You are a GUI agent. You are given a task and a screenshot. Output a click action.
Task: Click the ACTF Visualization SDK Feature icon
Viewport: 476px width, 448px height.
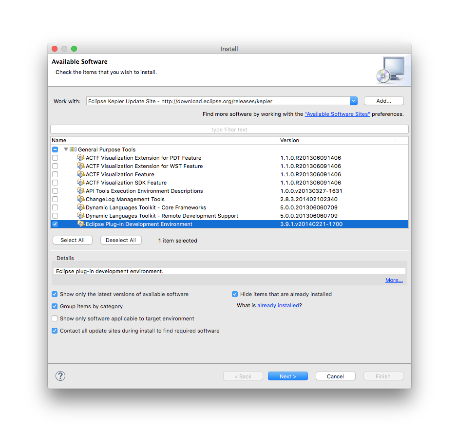point(81,183)
